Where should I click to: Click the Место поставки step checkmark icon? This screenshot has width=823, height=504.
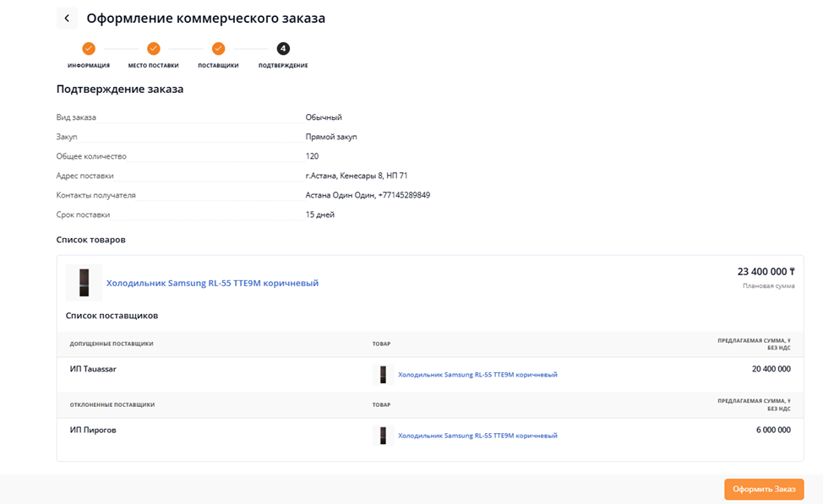point(153,49)
